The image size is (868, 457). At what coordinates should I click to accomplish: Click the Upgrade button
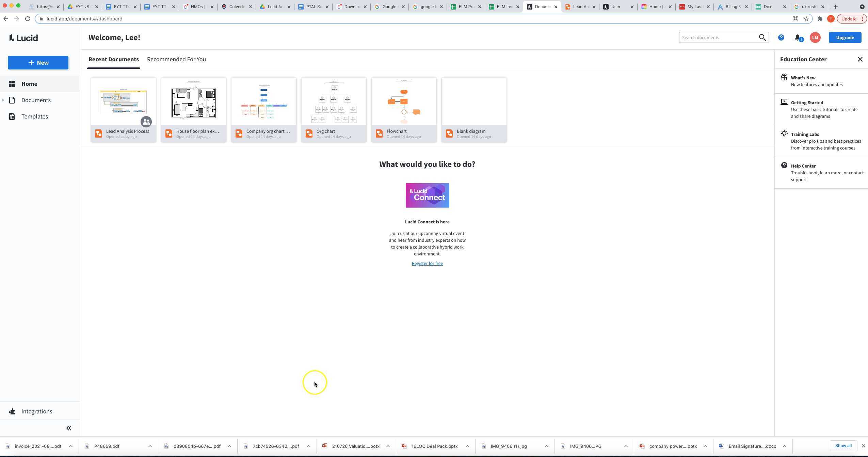pyautogui.click(x=845, y=37)
